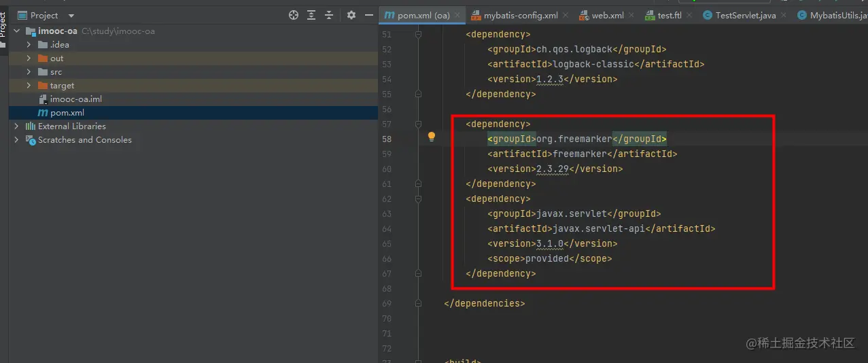Click version text 3.1.0
Screen dimensions: 868x363
(x=550, y=244)
